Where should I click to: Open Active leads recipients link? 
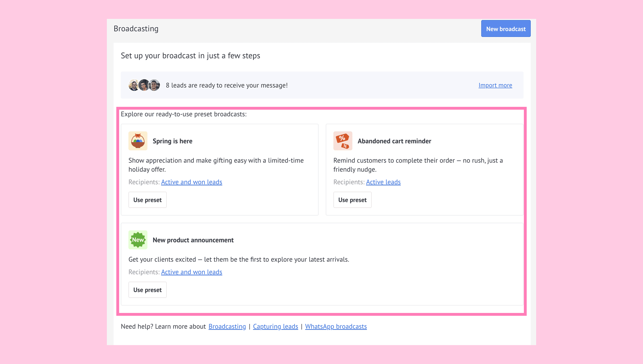pyautogui.click(x=383, y=182)
